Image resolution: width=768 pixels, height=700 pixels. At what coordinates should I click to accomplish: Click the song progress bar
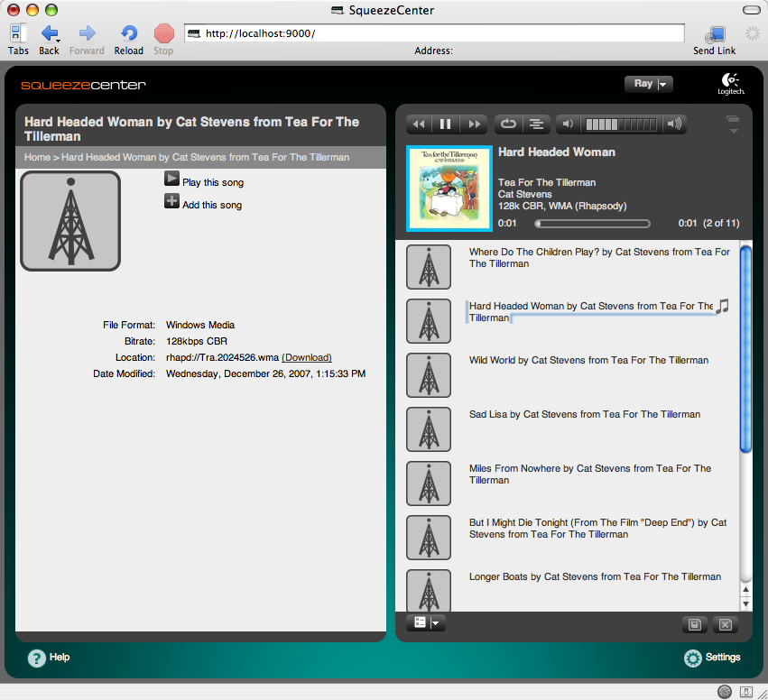tap(592, 223)
